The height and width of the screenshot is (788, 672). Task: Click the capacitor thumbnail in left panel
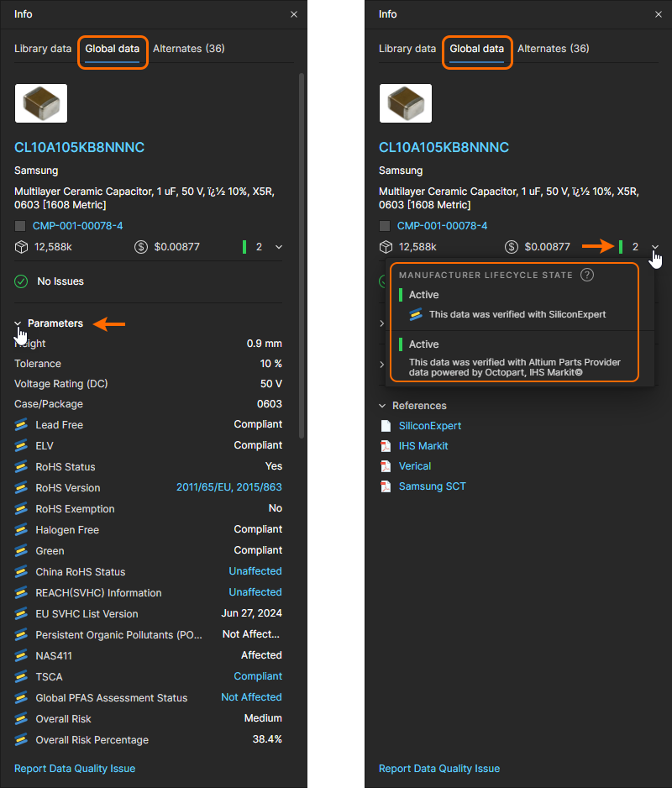pyautogui.click(x=40, y=103)
